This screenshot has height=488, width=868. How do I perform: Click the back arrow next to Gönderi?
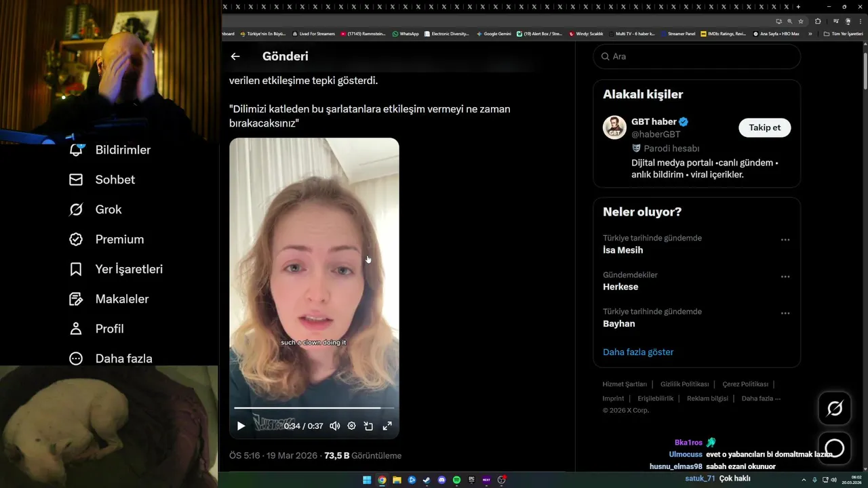pyautogui.click(x=235, y=56)
